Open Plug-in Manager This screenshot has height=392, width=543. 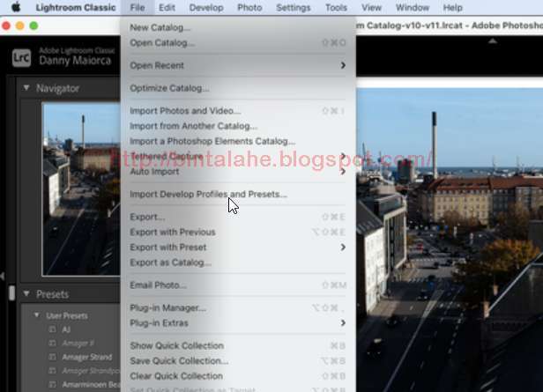pos(238,307)
